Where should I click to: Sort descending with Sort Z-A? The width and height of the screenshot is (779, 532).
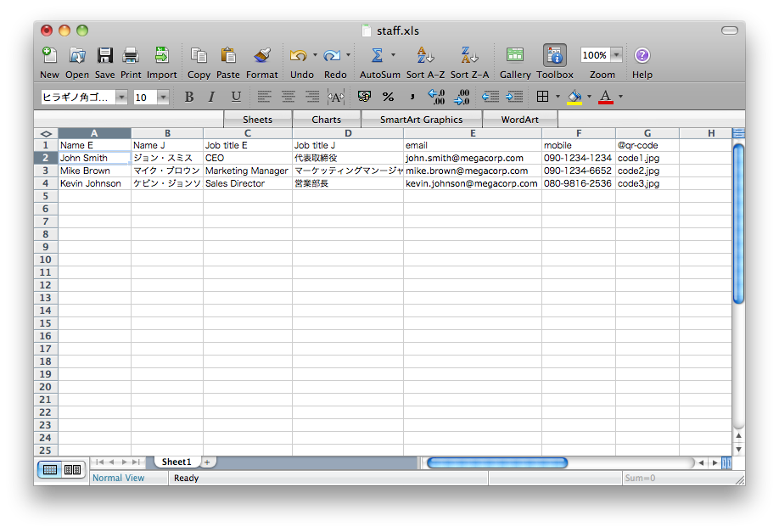tap(469, 56)
